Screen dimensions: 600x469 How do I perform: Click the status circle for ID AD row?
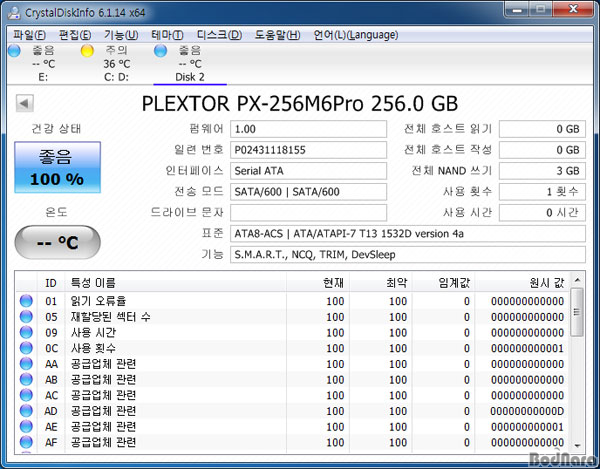26,411
